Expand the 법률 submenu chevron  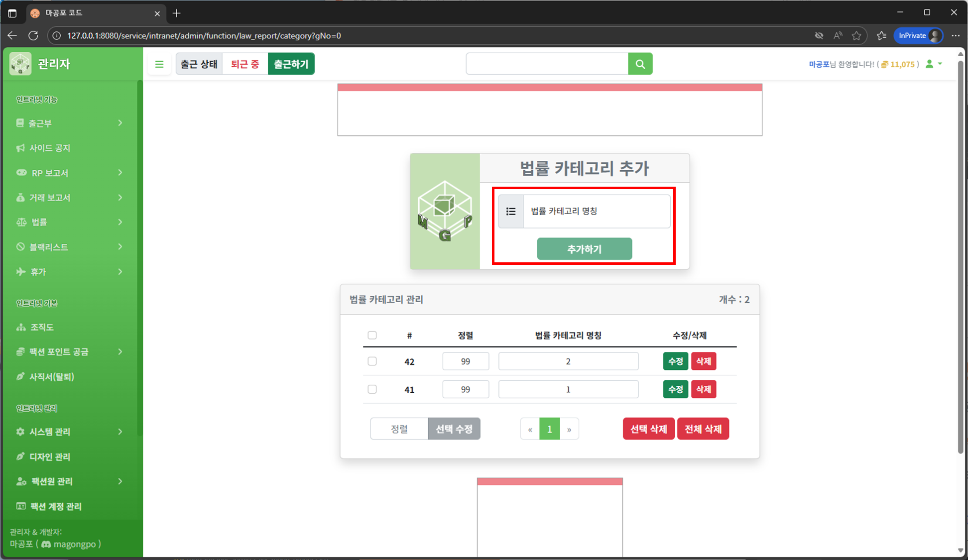point(120,222)
